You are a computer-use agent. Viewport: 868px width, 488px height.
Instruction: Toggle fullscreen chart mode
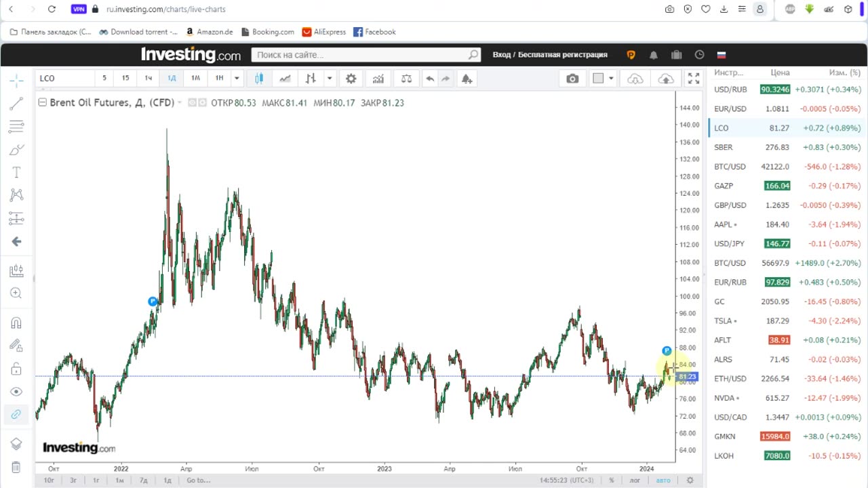(694, 79)
